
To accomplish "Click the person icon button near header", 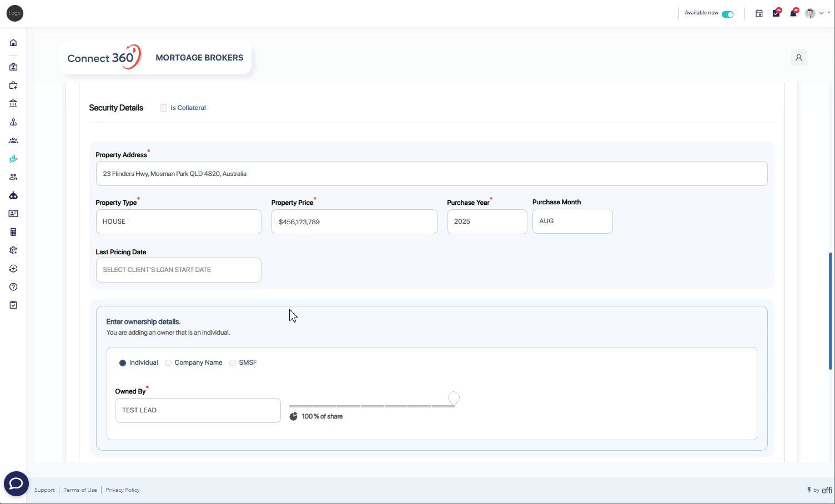I will (x=799, y=58).
